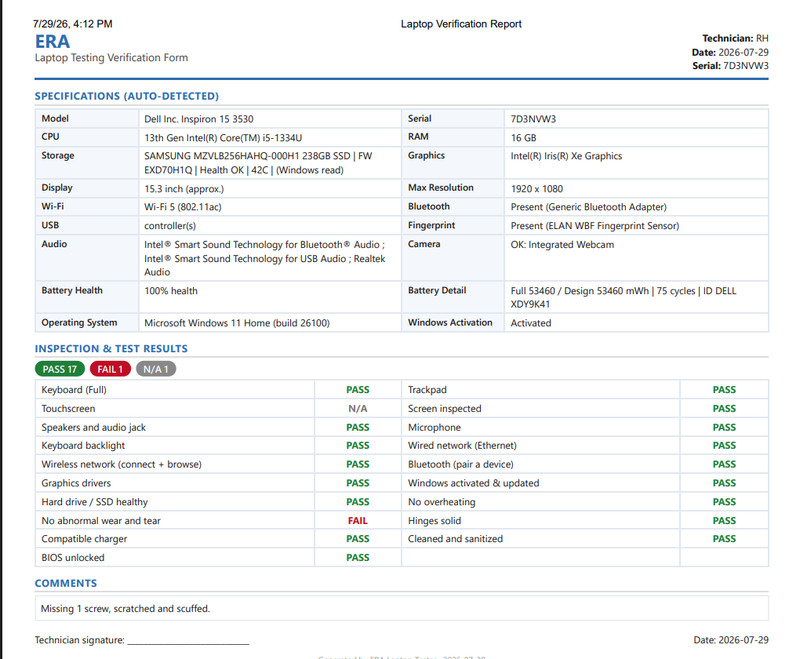Click the 'Bluetooth (pair a device)' test name
The height and width of the screenshot is (659, 800).
click(461, 464)
